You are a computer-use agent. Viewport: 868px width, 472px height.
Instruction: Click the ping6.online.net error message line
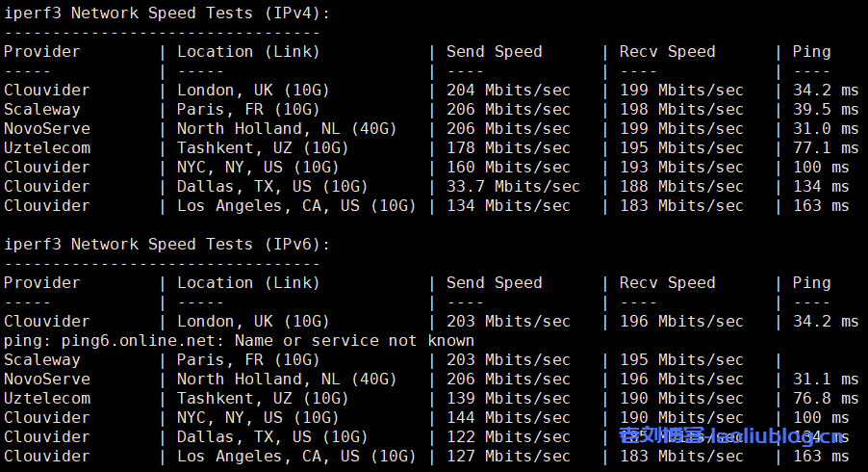point(239,340)
